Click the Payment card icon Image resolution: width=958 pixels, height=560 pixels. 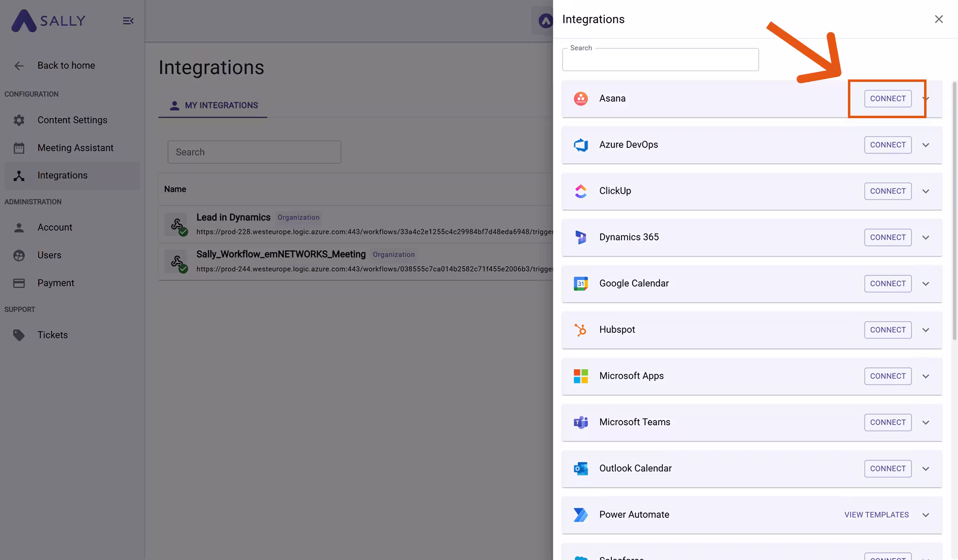point(19,283)
